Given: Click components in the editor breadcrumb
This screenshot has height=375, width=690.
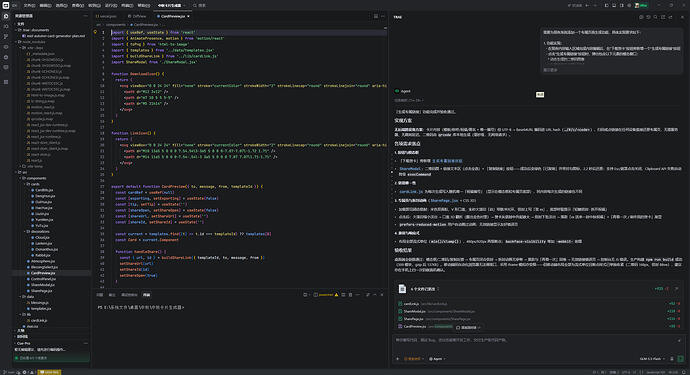Looking at the screenshot, I should tap(116, 25).
